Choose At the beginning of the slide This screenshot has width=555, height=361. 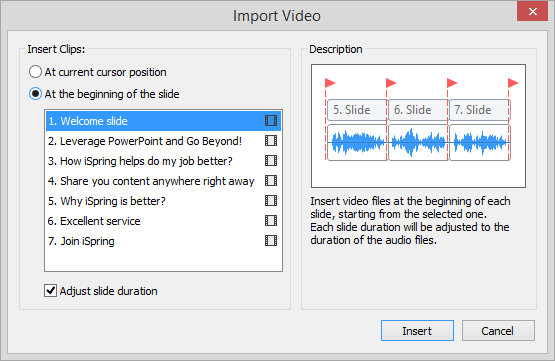[x=35, y=94]
